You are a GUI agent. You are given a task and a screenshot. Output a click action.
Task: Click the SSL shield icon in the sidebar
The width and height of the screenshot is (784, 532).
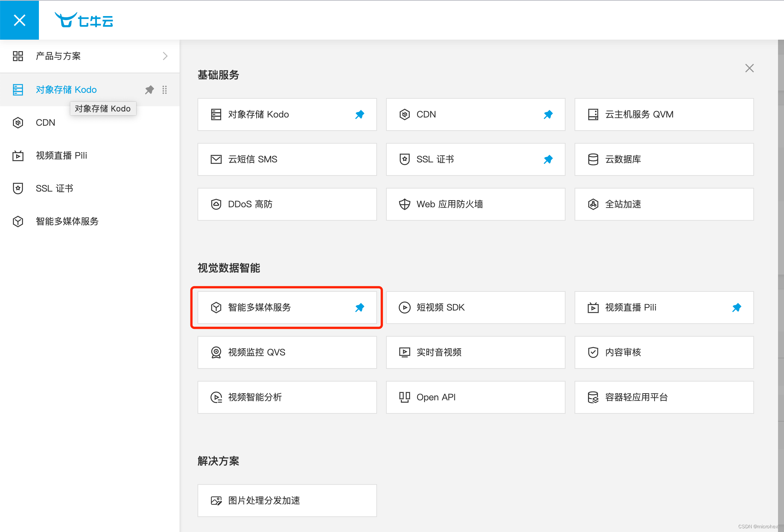pos(18,189)
